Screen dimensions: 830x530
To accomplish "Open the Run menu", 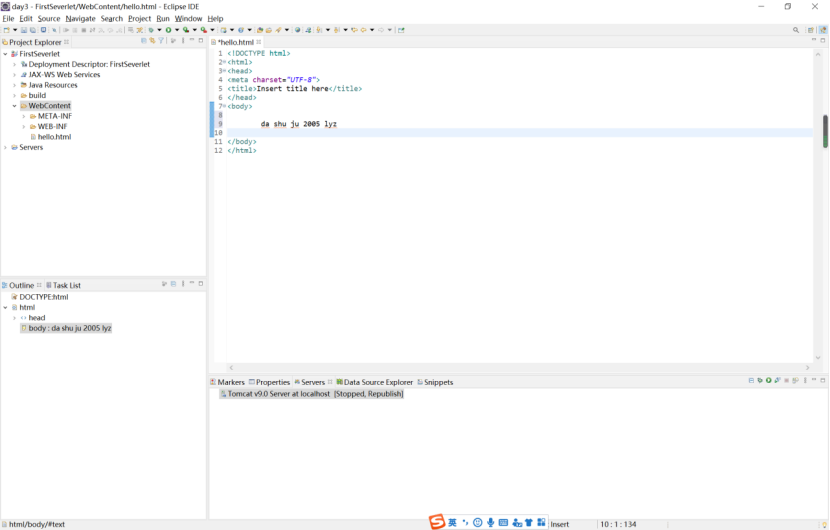I will tap(163, 19).
